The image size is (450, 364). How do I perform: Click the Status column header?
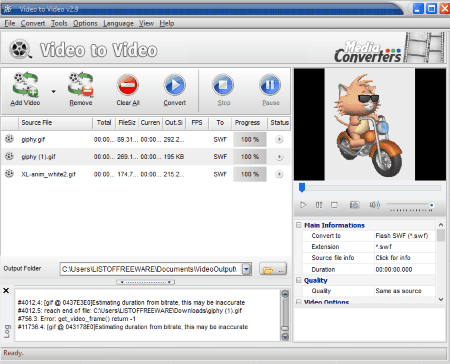click(x=279, y=123)
